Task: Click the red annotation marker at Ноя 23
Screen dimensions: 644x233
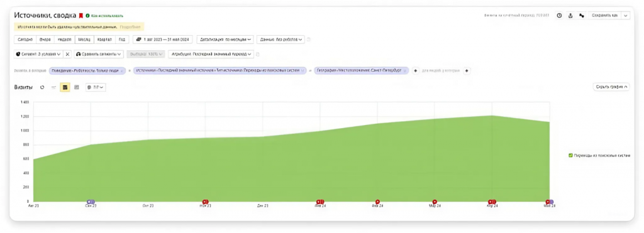Action: [x=206, y=202]
